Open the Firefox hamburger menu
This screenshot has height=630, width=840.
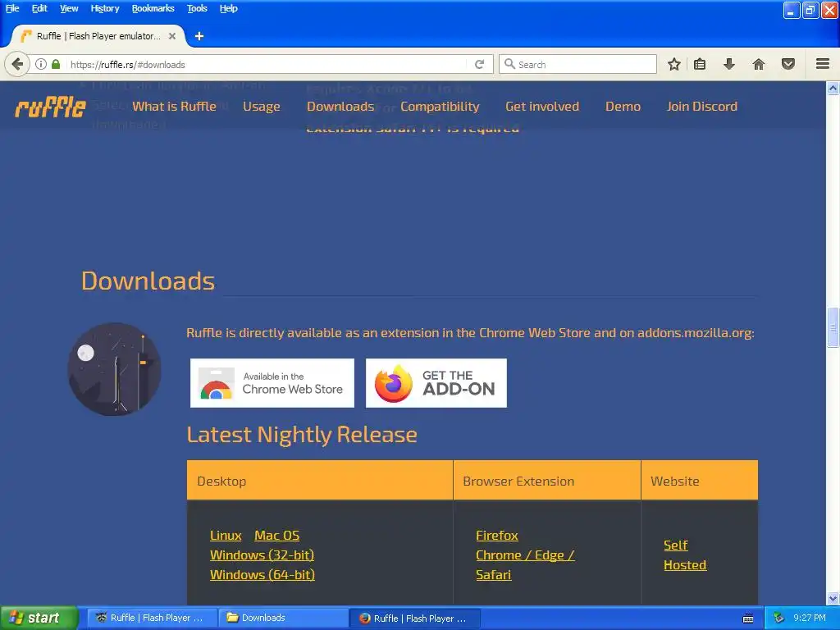822,64
